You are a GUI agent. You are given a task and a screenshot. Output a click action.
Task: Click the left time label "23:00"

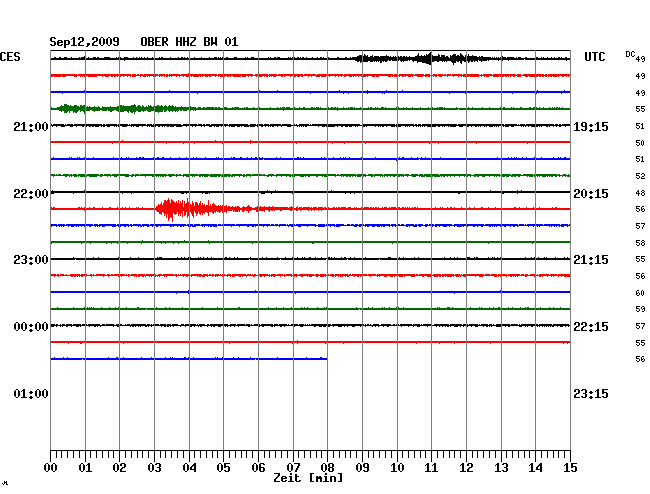click(x=31, y=260)
